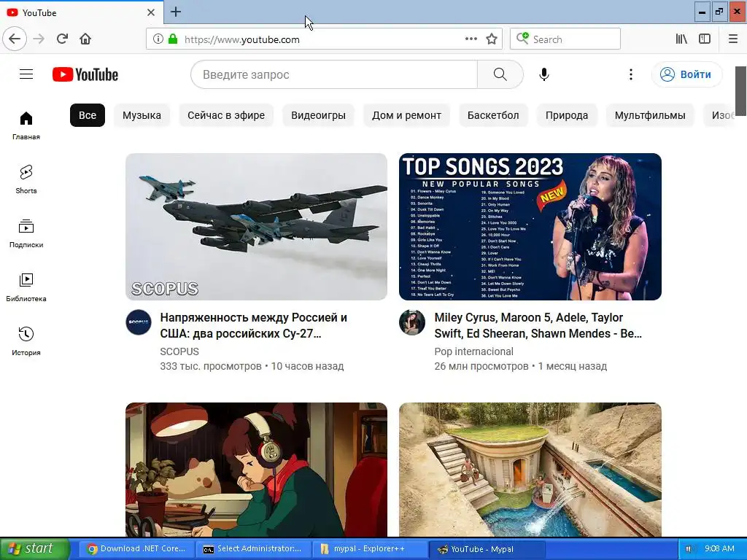Open the SCOPUS aircraft video thumbnail
This screenshot has height=560, width=747.
(x=256, y=227)
